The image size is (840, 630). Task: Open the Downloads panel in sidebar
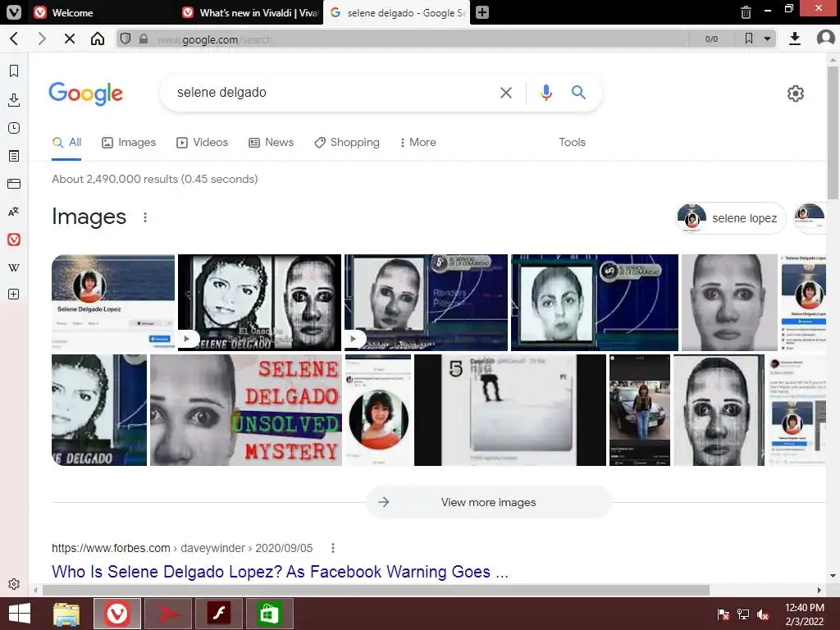[14, 99]
